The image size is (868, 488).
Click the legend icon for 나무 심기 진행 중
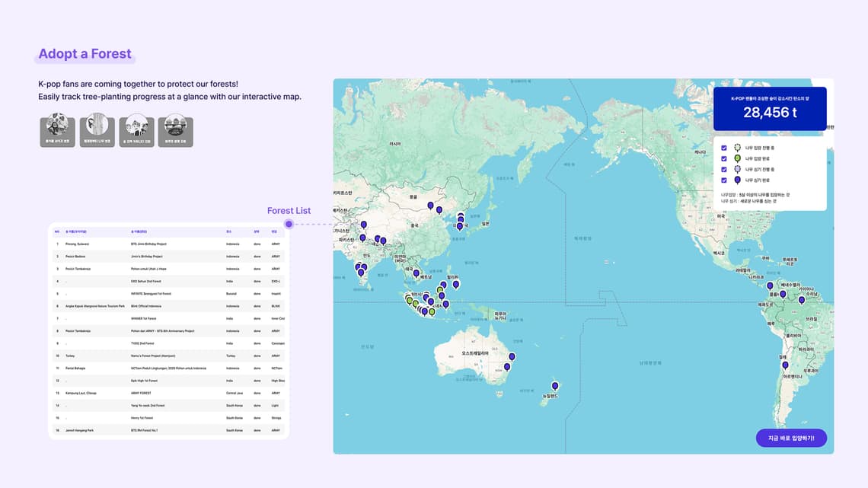tap(737, 169)
